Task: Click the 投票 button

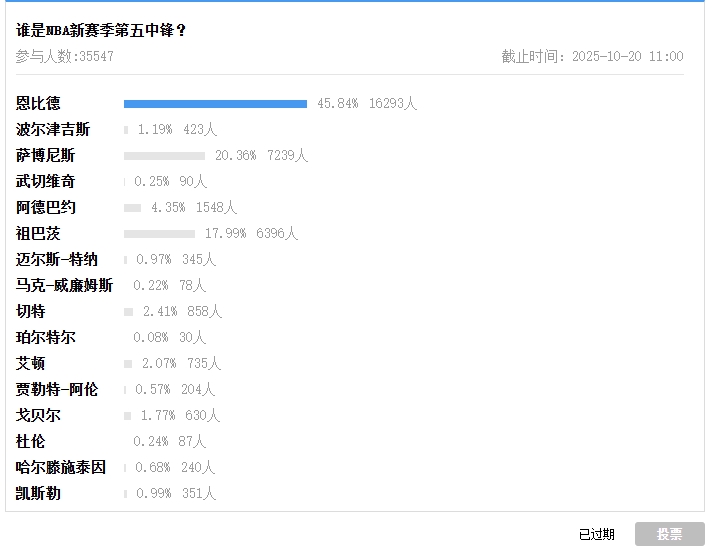Action: [x=669, y=534]
